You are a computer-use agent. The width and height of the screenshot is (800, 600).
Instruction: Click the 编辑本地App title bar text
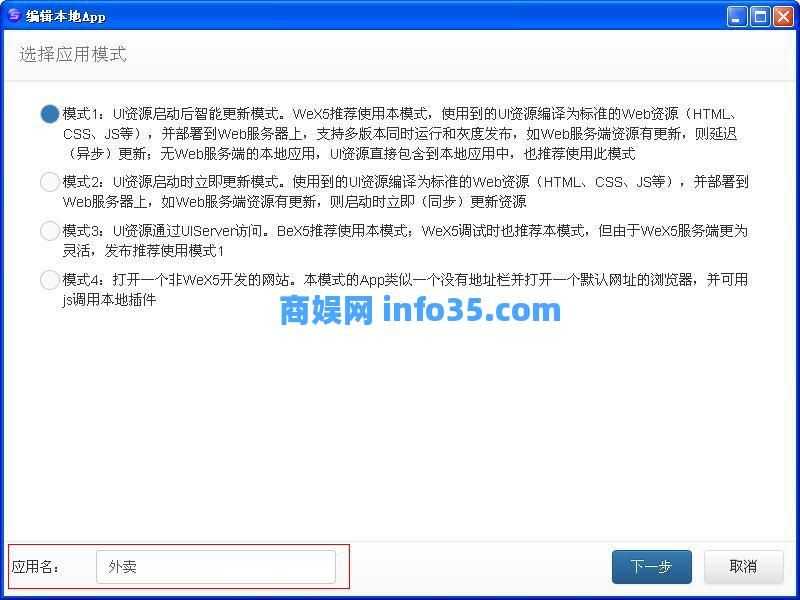[66, 16]
